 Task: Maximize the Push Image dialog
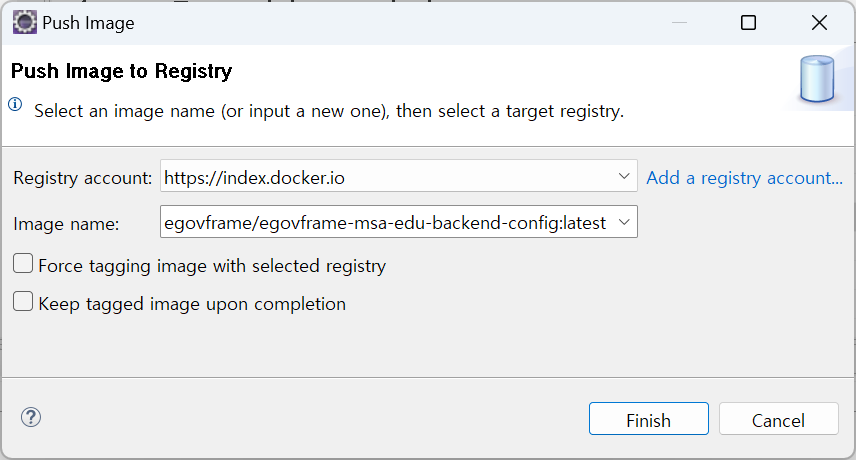(x=748, y=23)
